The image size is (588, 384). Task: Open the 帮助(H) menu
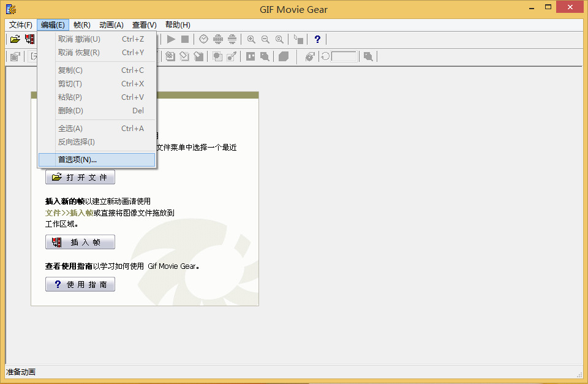click(x=178, y=24)
